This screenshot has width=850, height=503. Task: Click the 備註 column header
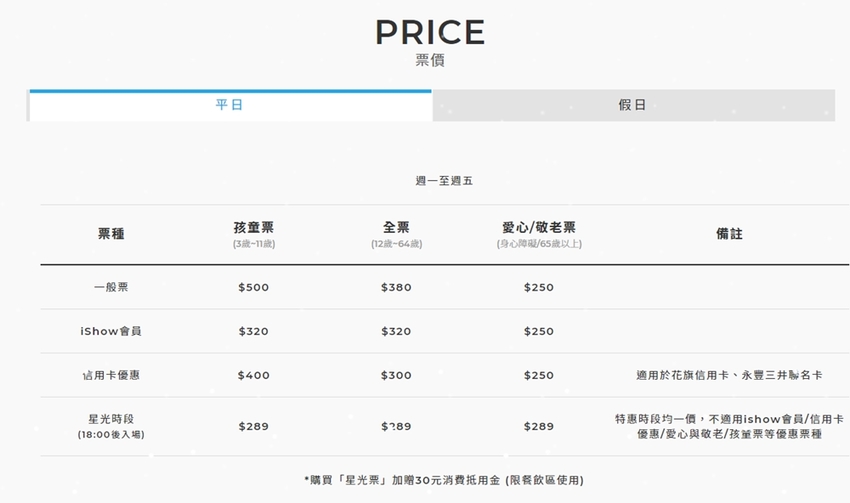coord(729,234)
